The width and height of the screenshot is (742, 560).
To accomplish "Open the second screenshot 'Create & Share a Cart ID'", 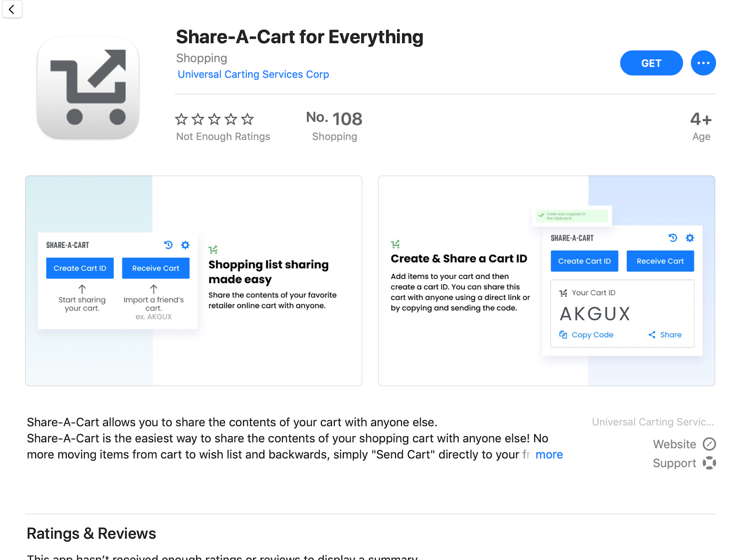I will [547, 281].
